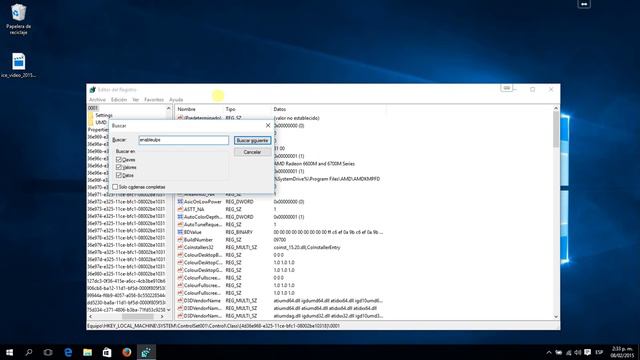The width and height of the screenshot is (640, 360).
Task: Click Cancelar in the Buscar dialog
Action: [252, 152]
